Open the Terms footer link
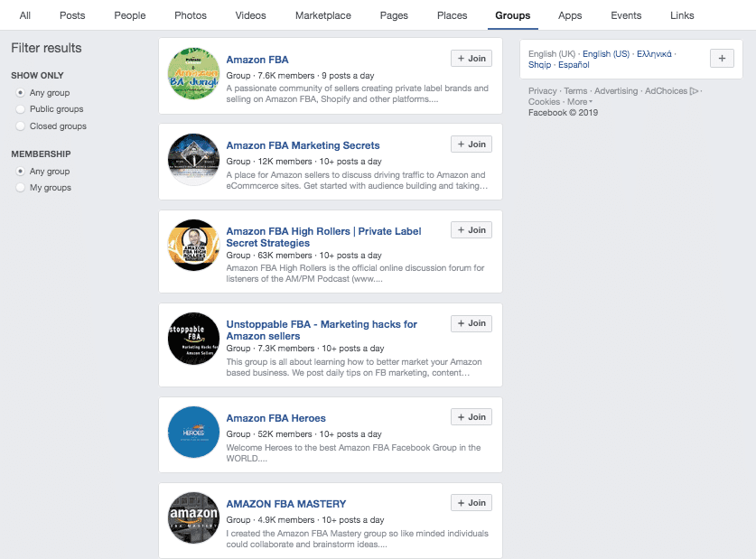756x559 pixels. [575, 91]
